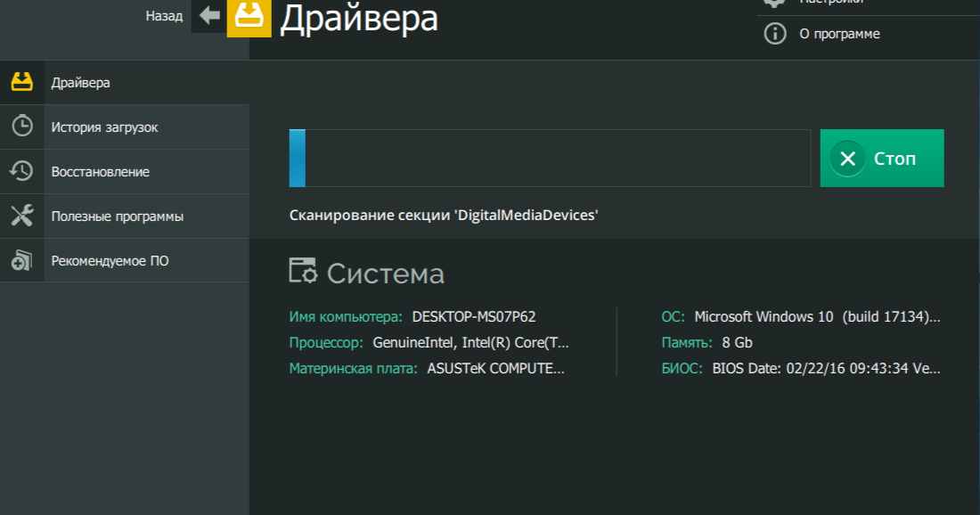The image size is (980, 515).
Task: Click the back arrow next to Назад
Action: (208, 15)
